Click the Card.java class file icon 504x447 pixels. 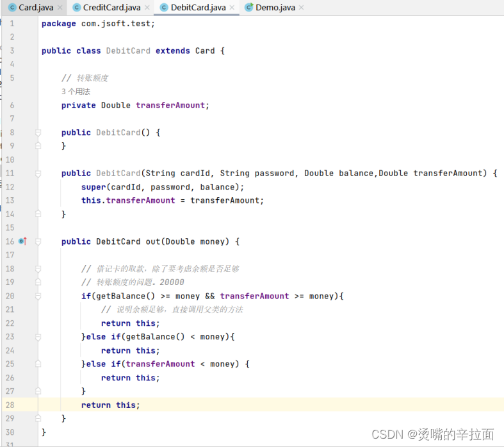point(12,8)
